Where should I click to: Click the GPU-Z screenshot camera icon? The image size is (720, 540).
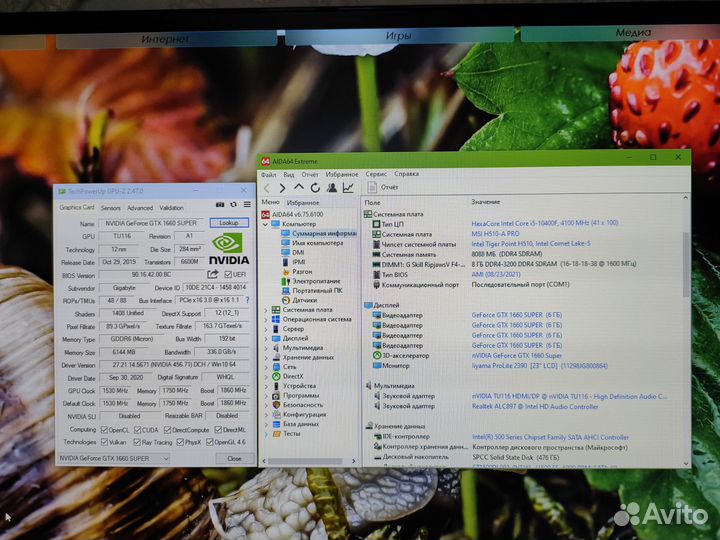[x=220, y=205]
